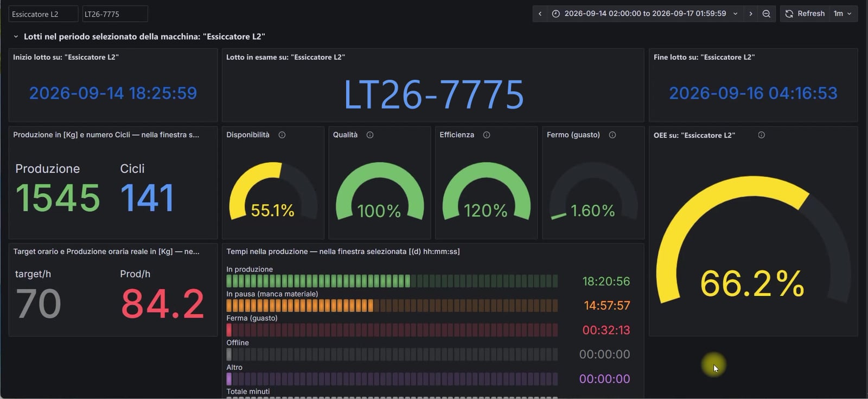Click the Lotto in esame panel title

(x=285, y=57)
